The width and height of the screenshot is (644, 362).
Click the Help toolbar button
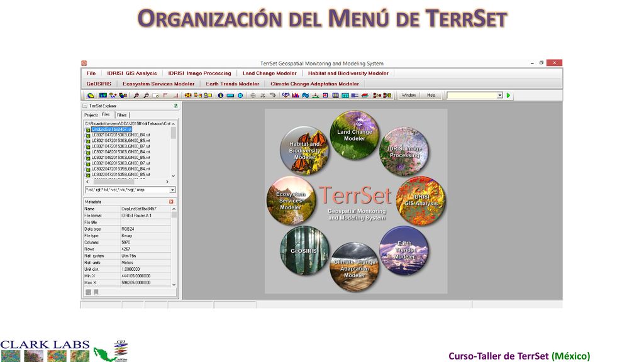[431, 96]
